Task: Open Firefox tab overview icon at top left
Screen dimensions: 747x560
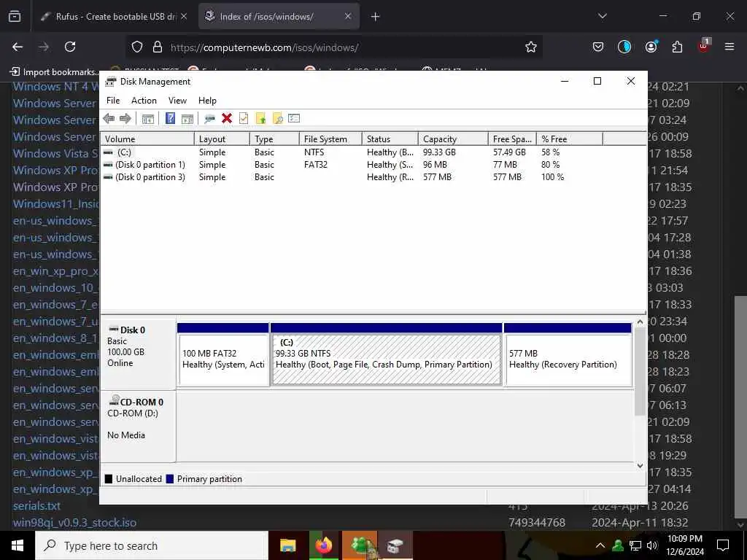Action: pyautogui.click(x=15, y=16)
